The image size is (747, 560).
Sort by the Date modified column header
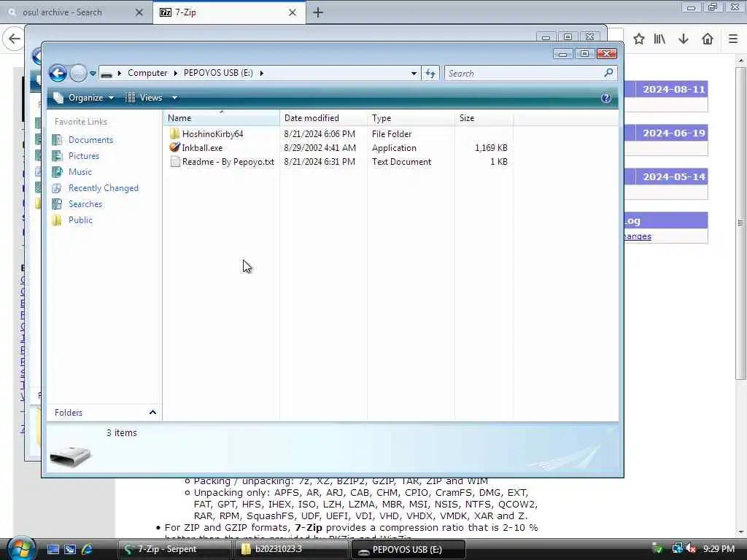click(x=323, y=118)
